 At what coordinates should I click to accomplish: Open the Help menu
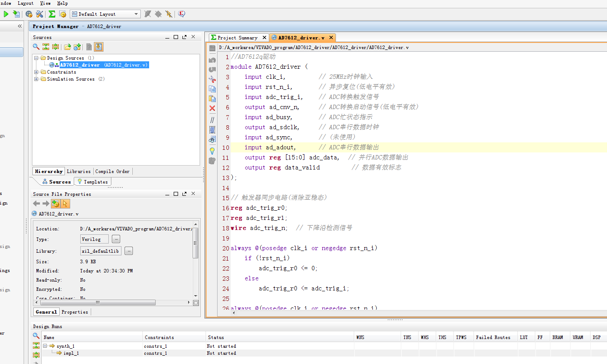click(x=62, y=3)
